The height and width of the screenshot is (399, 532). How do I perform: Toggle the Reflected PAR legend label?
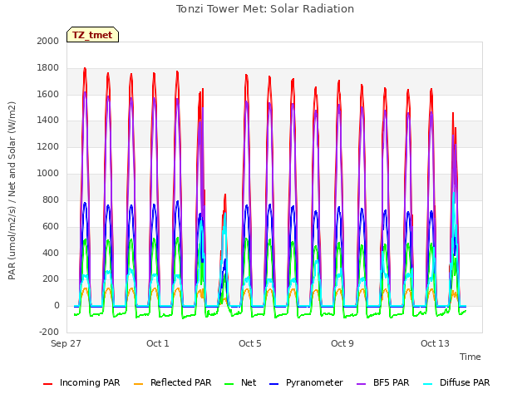[x=181, y=382]
